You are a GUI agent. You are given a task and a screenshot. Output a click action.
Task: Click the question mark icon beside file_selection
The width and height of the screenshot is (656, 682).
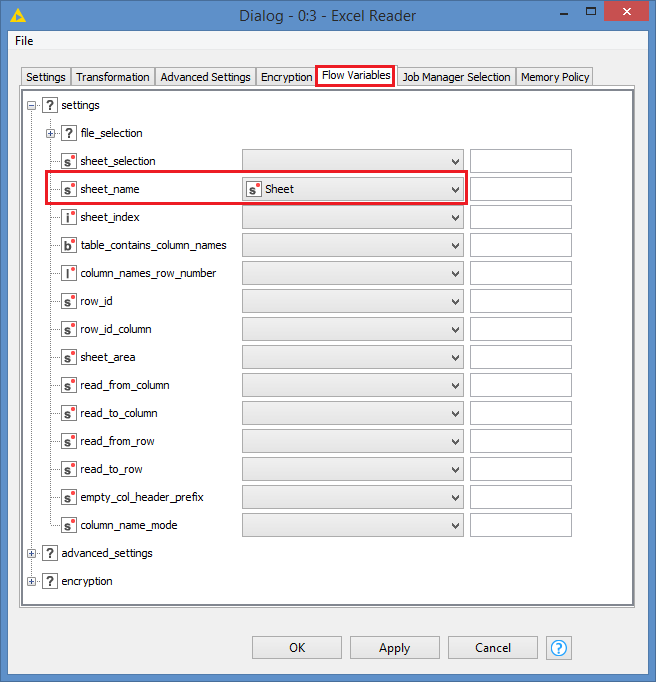(69, 133)
